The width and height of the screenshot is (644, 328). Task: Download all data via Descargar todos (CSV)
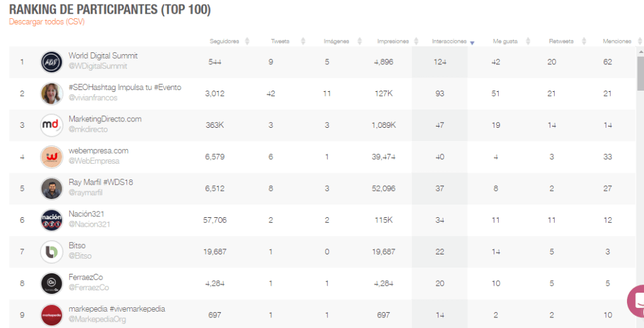click(47, 22)
